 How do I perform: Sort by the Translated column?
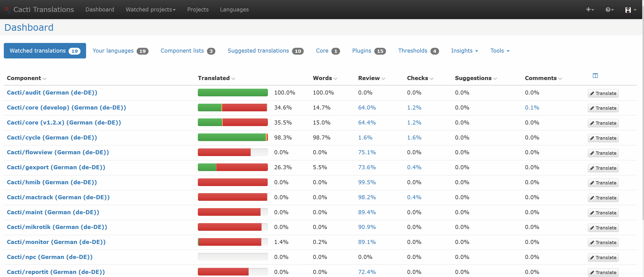pyautogui.click(x=217, y=78)
